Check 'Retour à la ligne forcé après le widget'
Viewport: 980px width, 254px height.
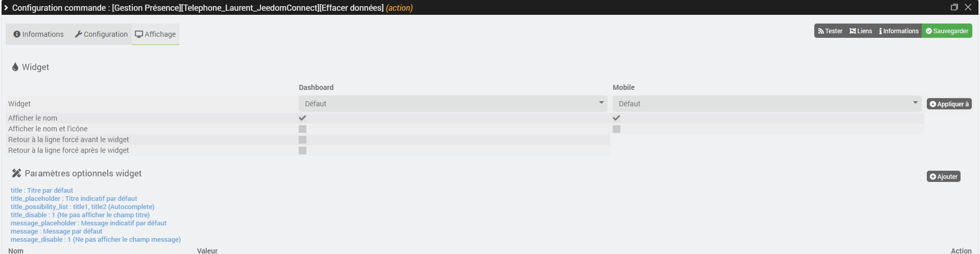302,151
